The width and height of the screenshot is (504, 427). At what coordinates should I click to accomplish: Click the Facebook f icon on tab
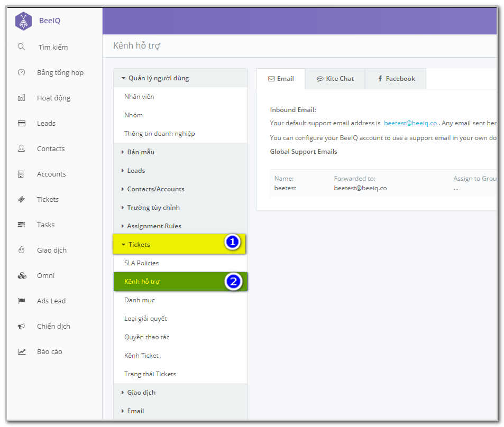tap(380, 78)
